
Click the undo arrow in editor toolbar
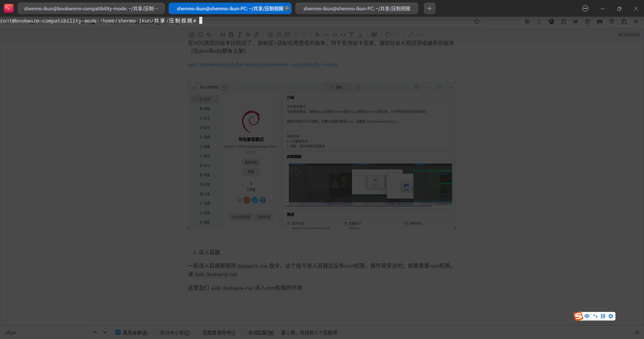tap(388, 35)
